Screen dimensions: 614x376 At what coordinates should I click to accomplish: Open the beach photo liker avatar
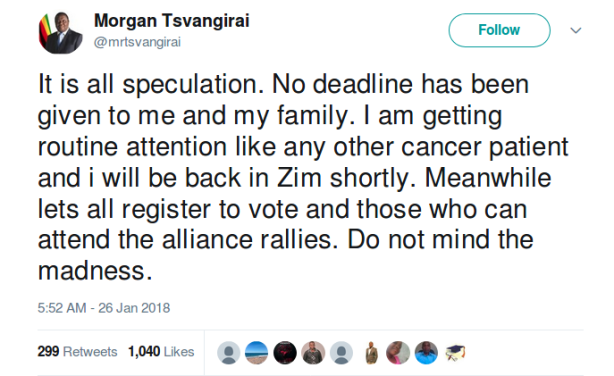[x=256, y=352]
